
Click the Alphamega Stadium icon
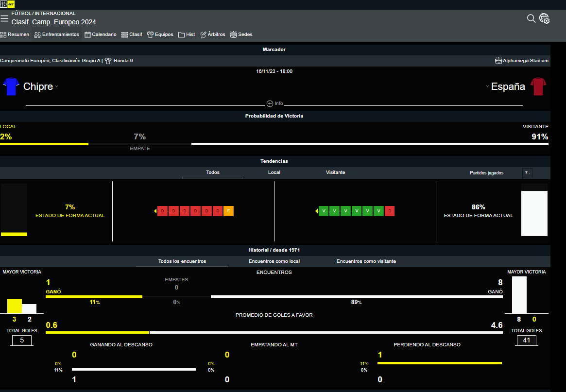pyautogui.click(x=498, y=61)
